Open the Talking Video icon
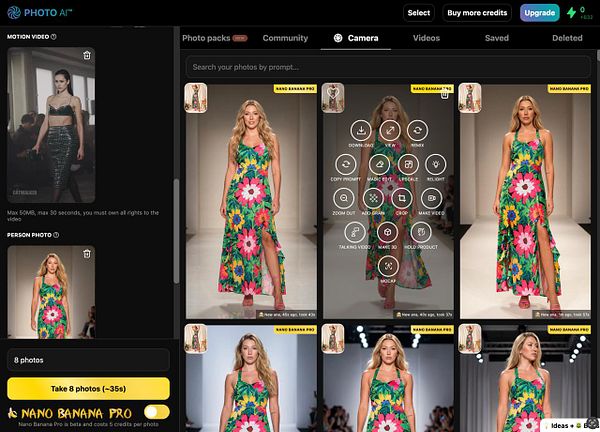The height and width of the screenshot is (432, 600). tap(355, 232)
